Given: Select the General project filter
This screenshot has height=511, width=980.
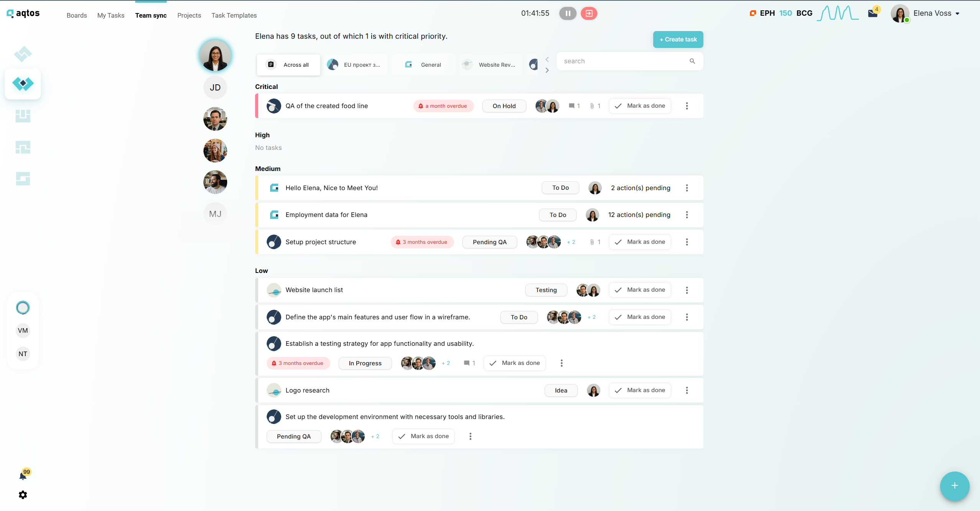Looking at the screenshot, I should [423, 65].
